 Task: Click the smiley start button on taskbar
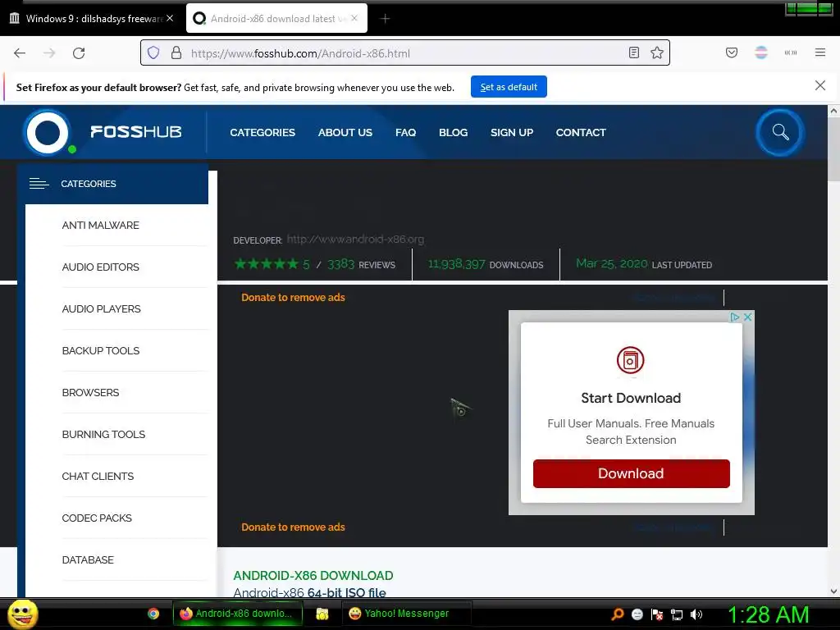pyautogui.click(x=22, y=614)
